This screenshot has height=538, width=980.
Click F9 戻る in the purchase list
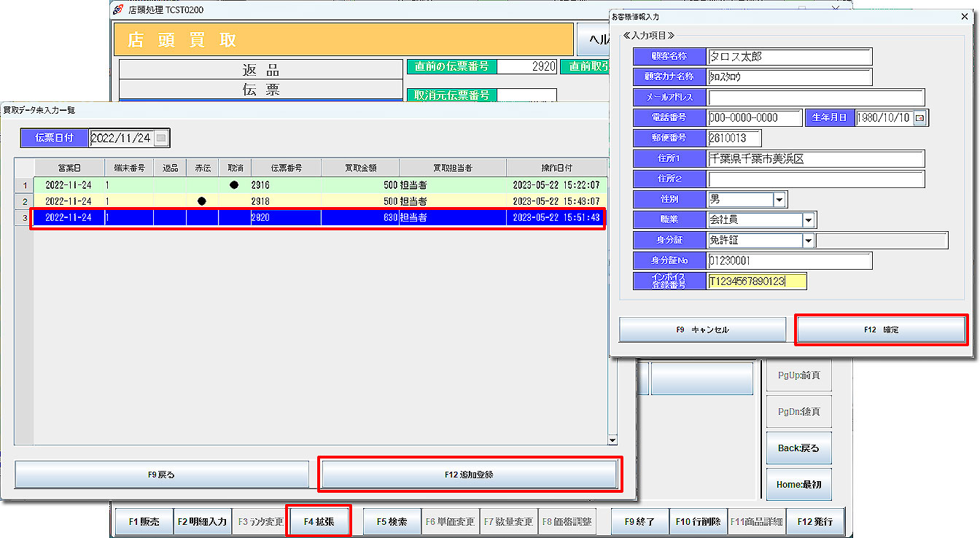(x=162, y=474)
